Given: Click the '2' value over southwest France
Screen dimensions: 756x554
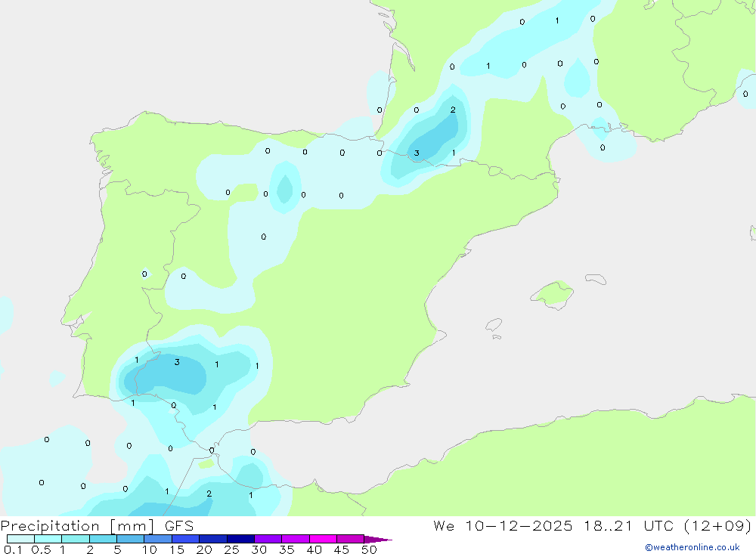Looking at the screenshot, I should click(x=453, y=110).
